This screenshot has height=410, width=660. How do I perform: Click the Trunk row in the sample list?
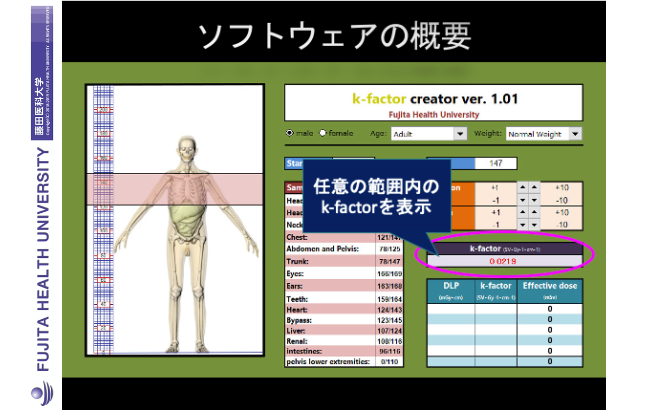tap(330, 260)
